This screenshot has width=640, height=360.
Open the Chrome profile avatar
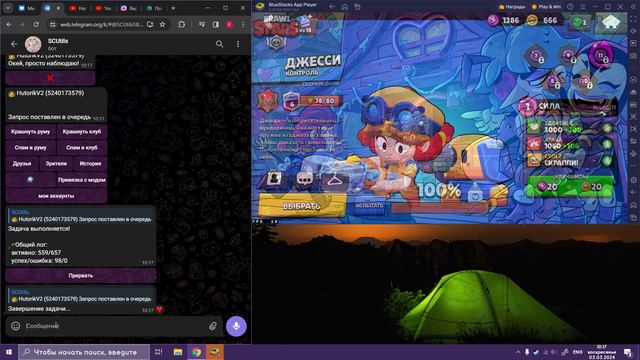coord(230,24)
